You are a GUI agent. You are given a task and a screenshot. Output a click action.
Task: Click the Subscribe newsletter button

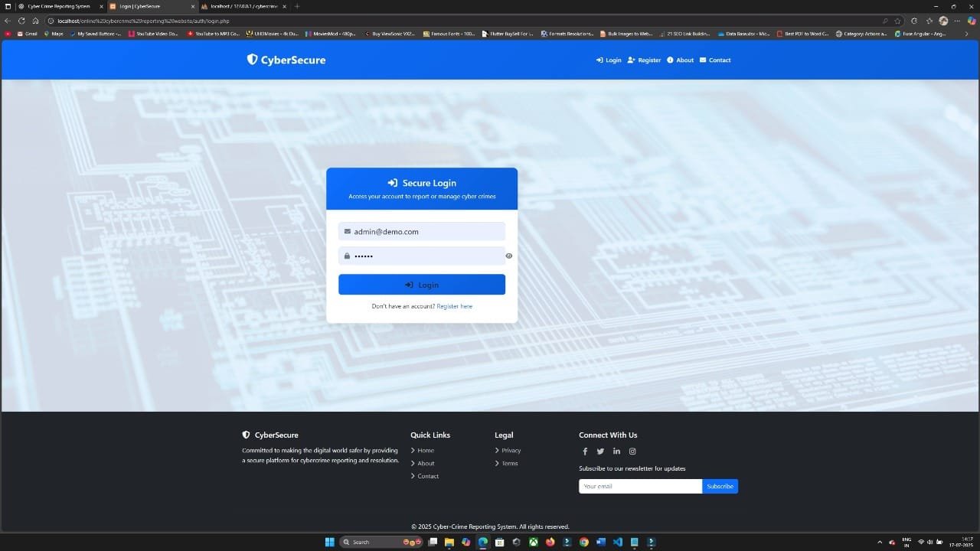pos(720,486)
